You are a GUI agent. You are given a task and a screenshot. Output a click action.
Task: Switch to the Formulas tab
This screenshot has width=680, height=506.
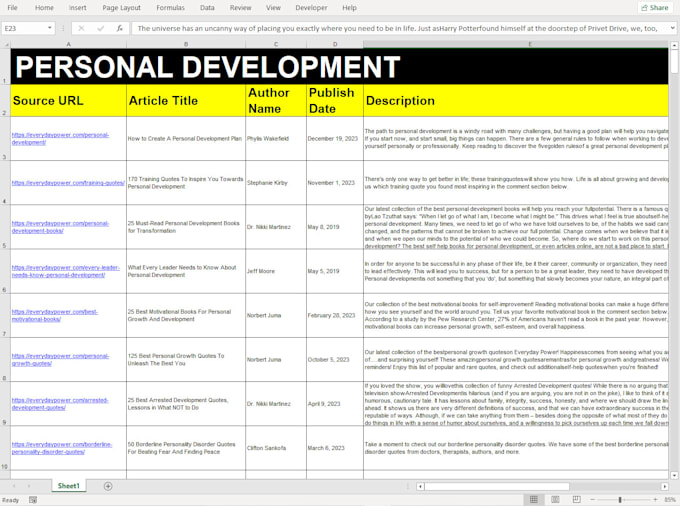[x=170, y=7]
